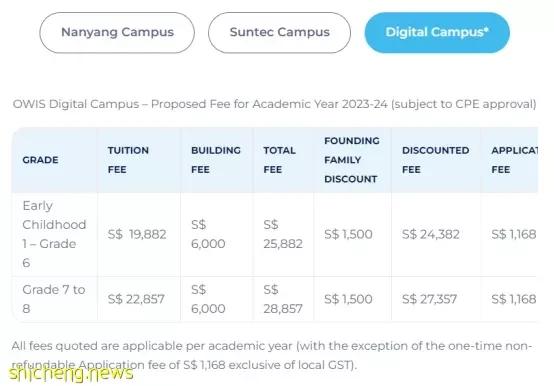Click the S$ 19,882 tuition fee cell

(137, 234)
